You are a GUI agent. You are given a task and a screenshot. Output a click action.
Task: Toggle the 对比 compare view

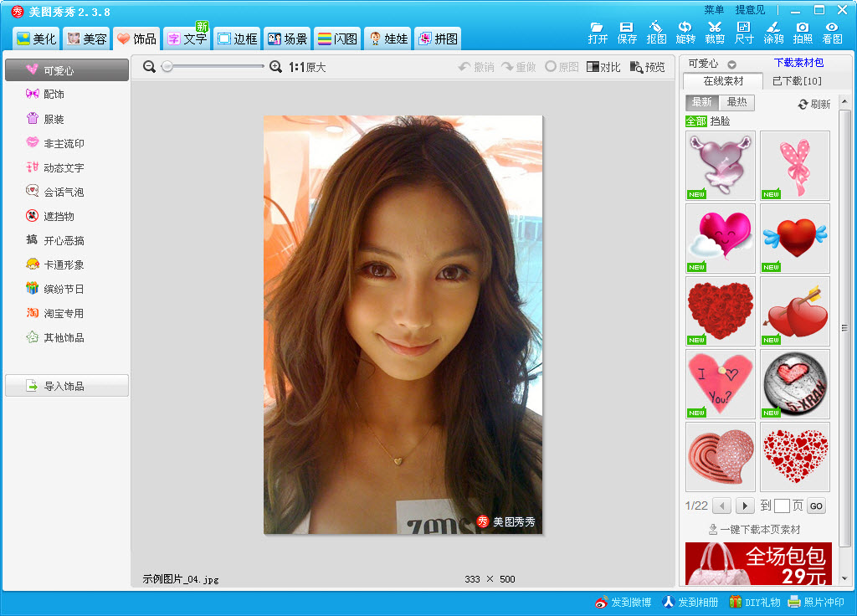tap(603, 67)
